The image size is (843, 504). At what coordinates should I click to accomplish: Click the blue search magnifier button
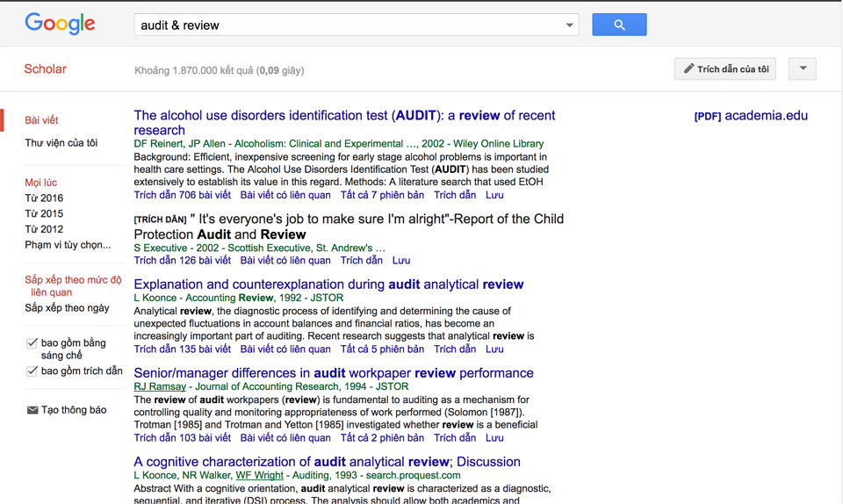pyautogui.click(x=619, y=25)
